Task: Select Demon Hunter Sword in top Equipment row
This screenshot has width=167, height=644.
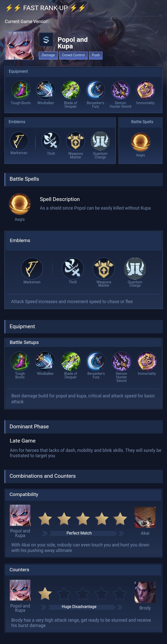Action: pos(120,90)
